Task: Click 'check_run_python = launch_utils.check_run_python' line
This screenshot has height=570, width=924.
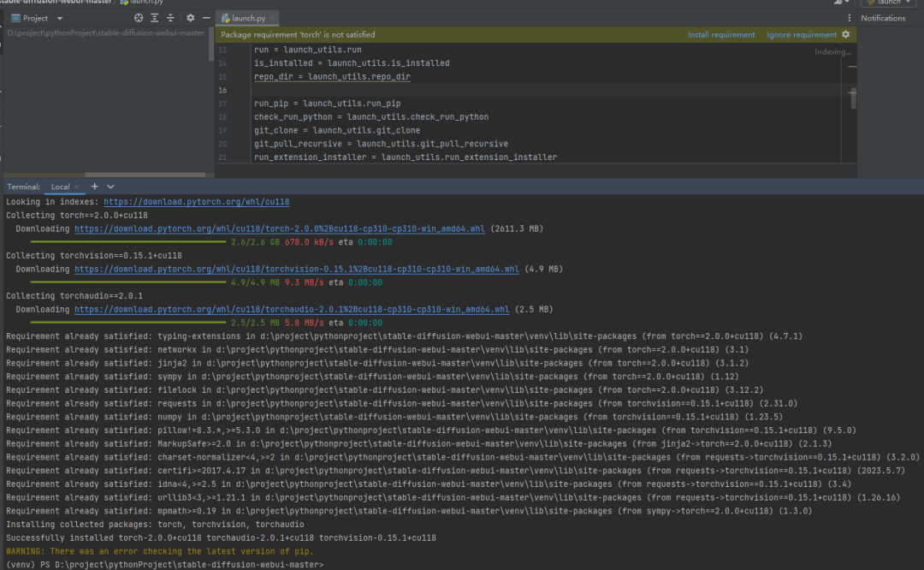Action: tap(371, 117)
